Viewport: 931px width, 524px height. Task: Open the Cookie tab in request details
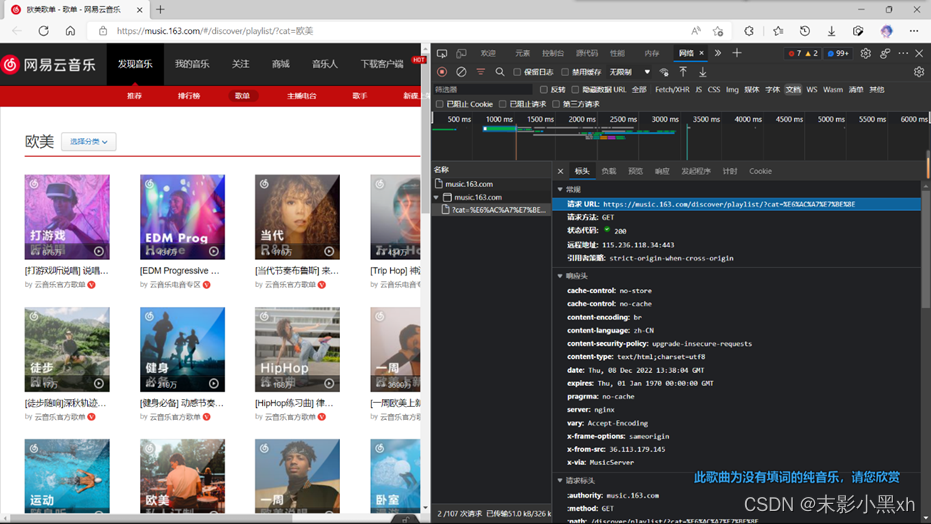click(760, 171)
